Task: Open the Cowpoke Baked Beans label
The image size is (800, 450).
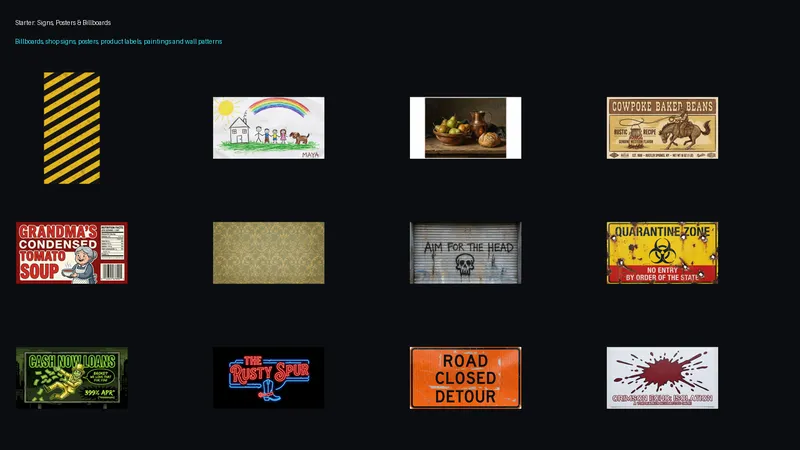Action: point(662,128)
